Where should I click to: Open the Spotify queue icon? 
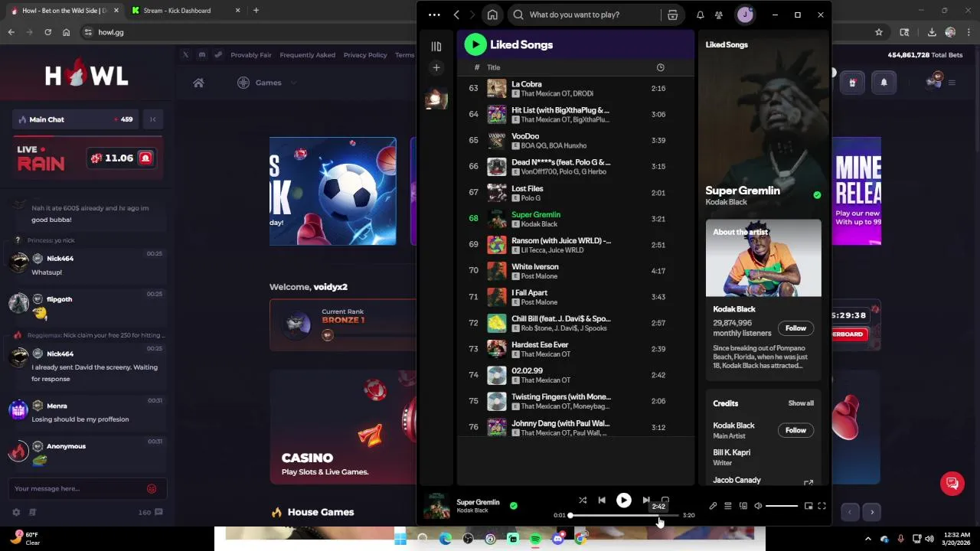(x=728, y=506)
